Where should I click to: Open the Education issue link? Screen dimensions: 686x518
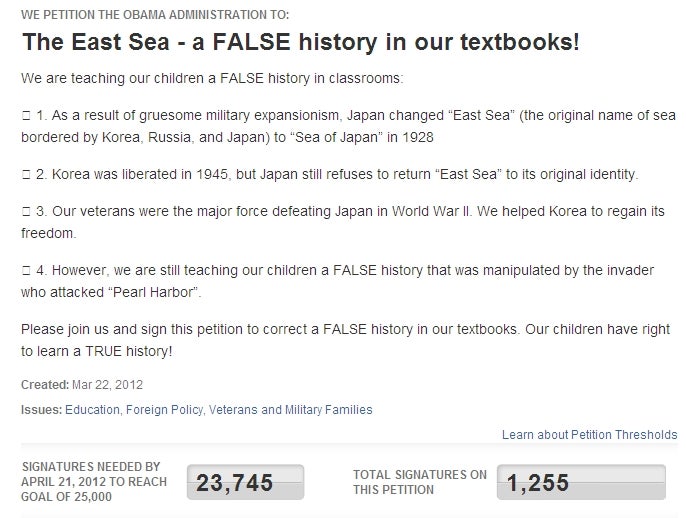92,410
